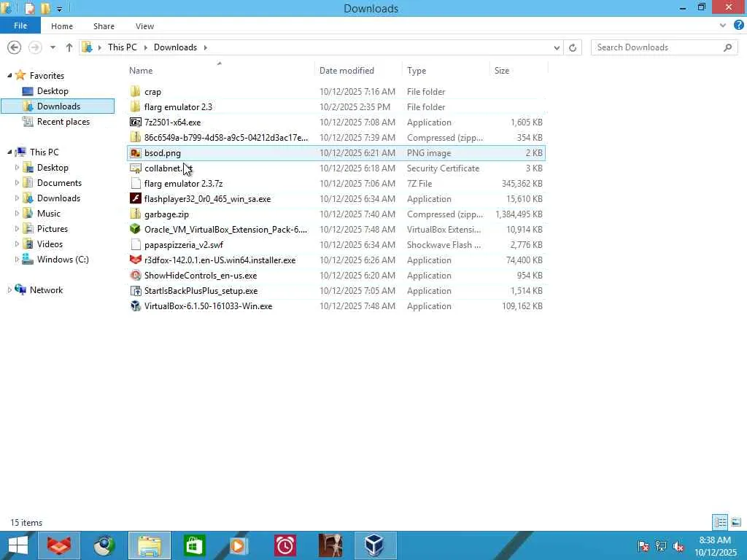Screen dimensions: 747x560
Task: Open the address bar history dropdown
Action: pyautogui.click(x=557, y=47)
